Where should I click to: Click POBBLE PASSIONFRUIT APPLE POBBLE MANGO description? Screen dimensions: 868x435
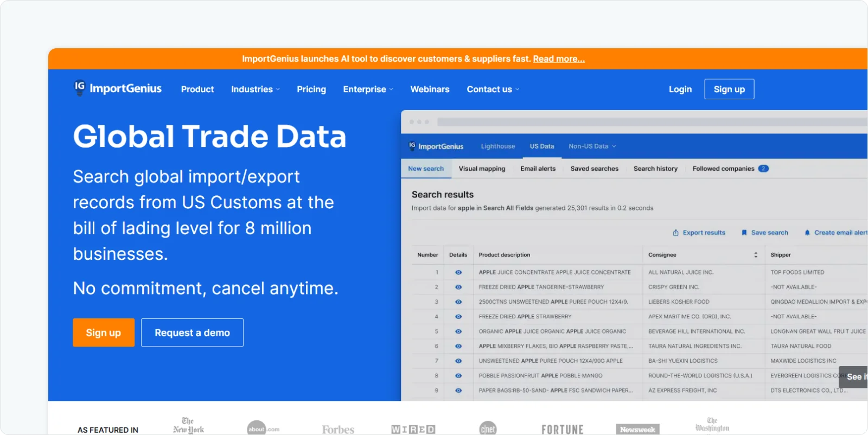[x=540, y=375]
